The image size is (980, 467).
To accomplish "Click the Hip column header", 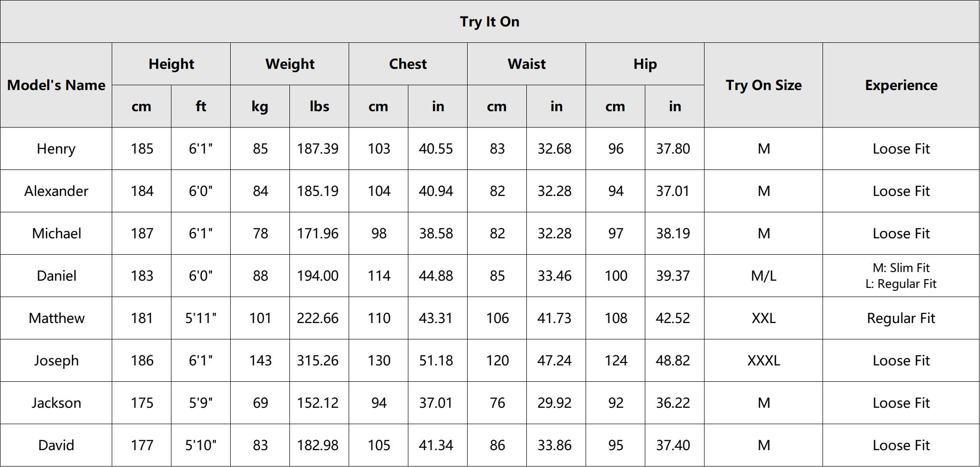I will (645, 64).
